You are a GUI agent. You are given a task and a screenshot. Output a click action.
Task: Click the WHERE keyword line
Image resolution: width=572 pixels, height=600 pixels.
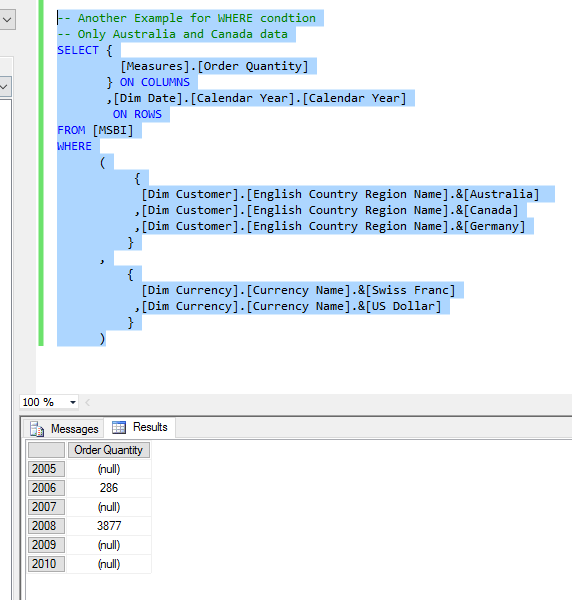74,146
